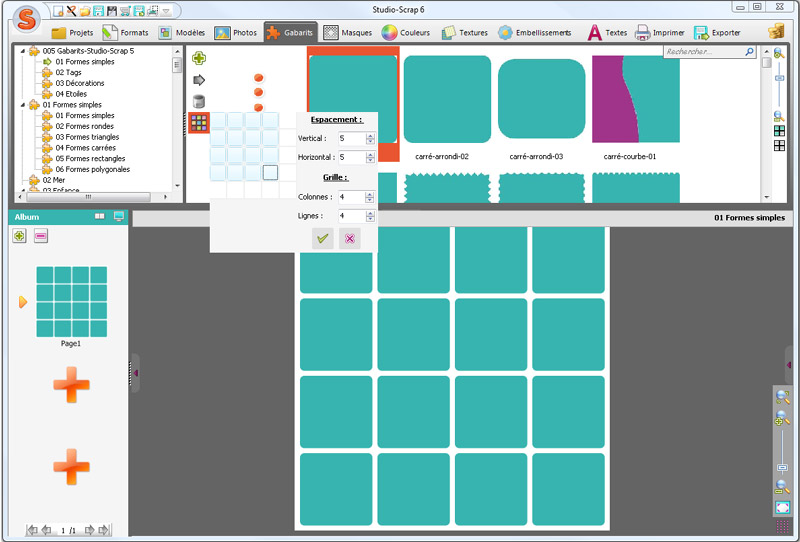Click the gold coins icon at top right
The width and height of the screenshot is (800, 542).
(776, 31)
